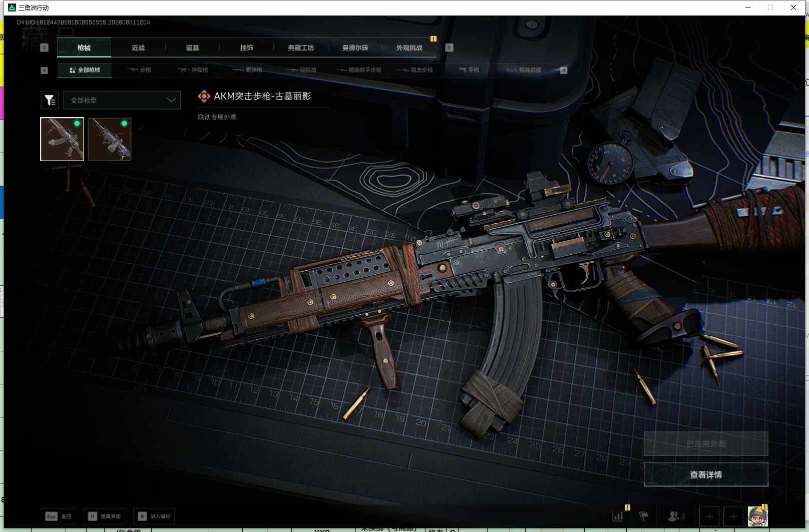Go to the 典藏工坊 tab
Screen dimensions: 809x532
[301, 48]
